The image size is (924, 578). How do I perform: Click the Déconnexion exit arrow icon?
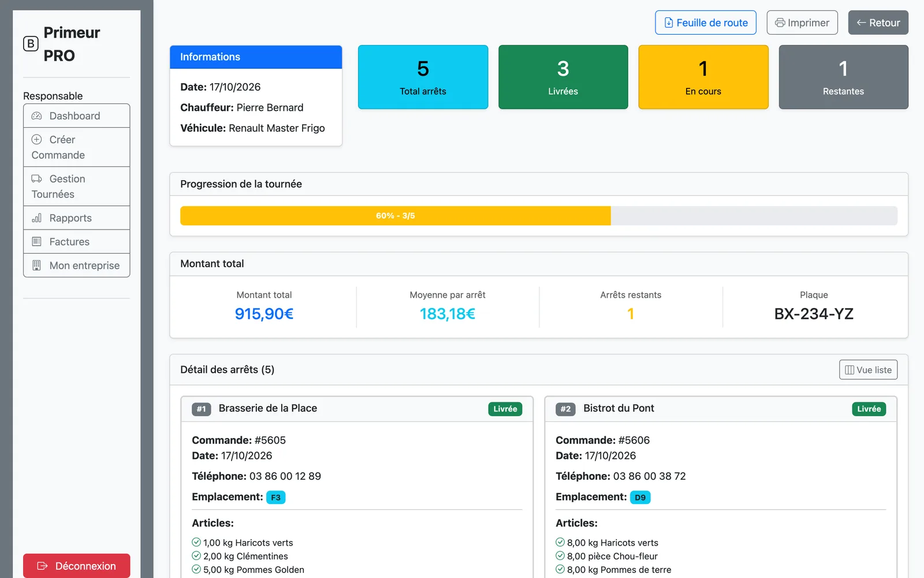(x=42, y=566)
